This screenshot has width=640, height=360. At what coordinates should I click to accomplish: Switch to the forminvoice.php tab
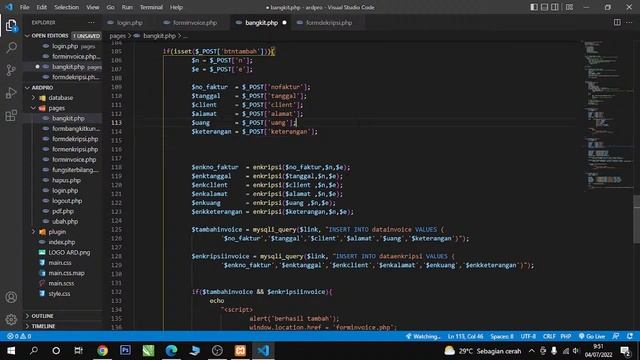coord(195,23)
